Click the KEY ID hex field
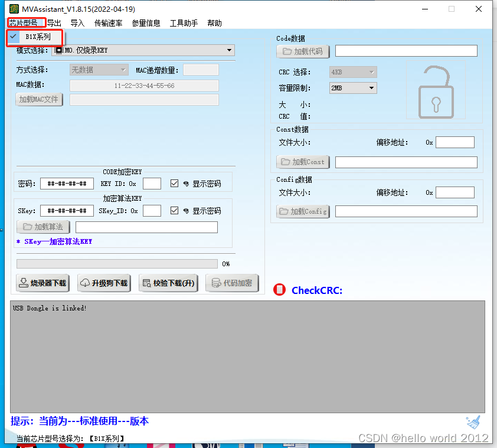497x448 pixels. tap(152, 184)
